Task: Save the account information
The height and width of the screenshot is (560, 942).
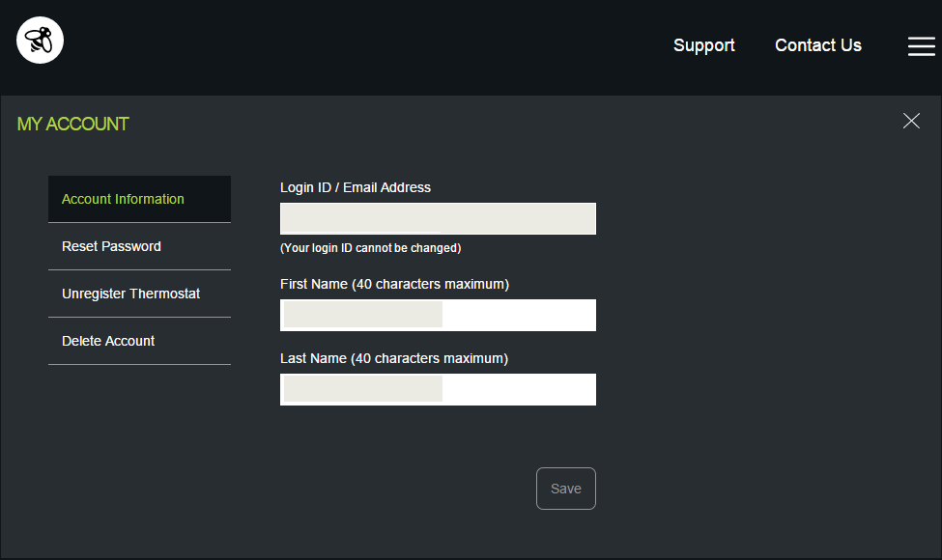Action: (566, 489)
